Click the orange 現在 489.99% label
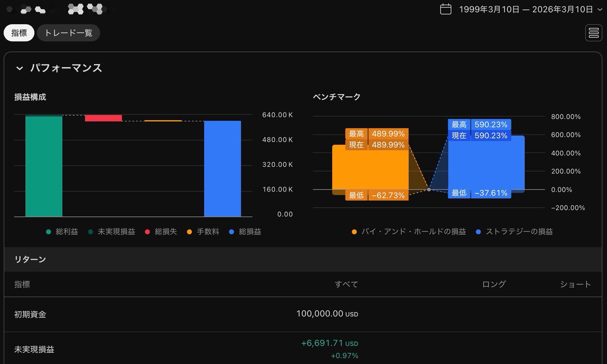607x364 pixels. click(x=377, y=145)
